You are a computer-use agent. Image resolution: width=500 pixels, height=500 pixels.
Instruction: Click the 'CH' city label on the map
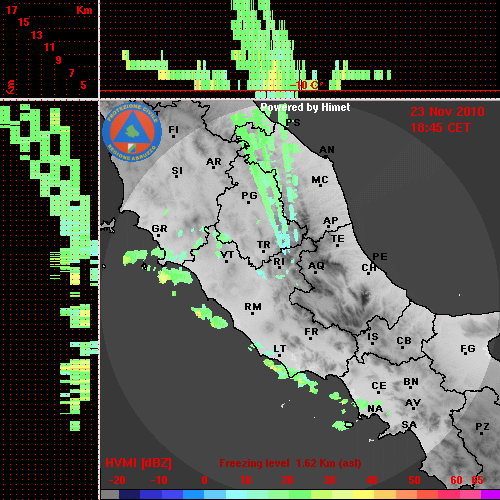(x=369, y=268)
